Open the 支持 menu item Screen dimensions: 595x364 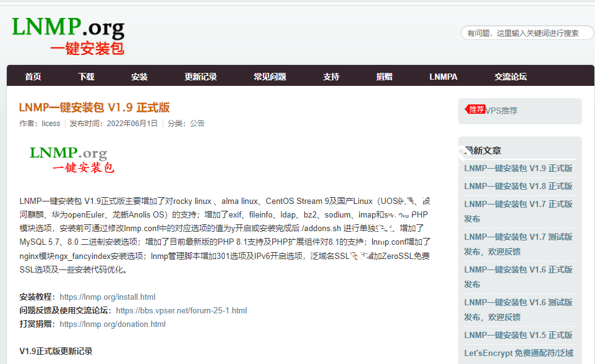coord(330,76)
